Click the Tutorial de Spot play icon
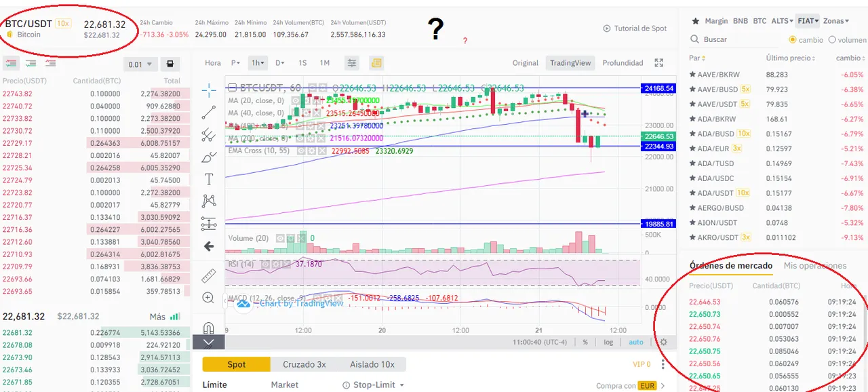 [607, 28]
